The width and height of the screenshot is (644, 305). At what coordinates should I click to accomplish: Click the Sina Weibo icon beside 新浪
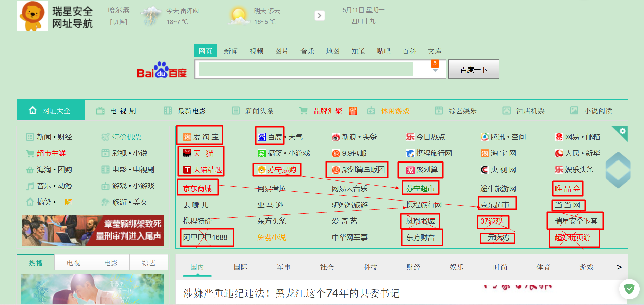pyautogui.click(x=336, y=137)
